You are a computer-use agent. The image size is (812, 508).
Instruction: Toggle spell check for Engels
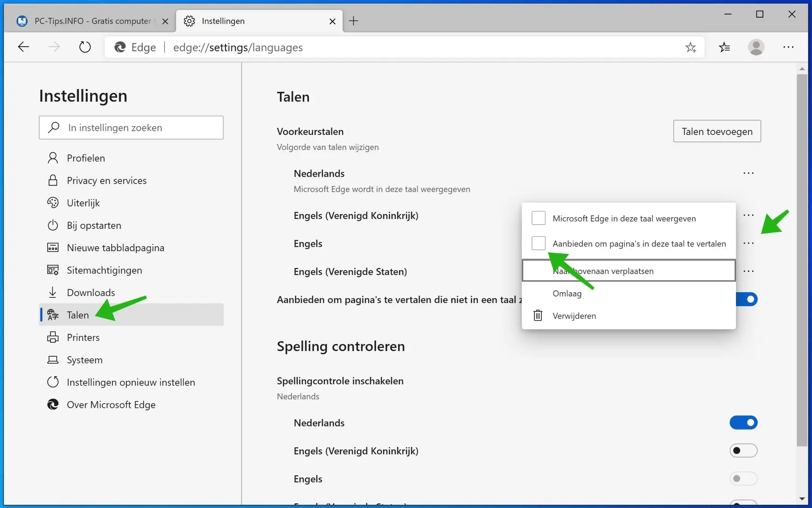(x=743, y=479)
